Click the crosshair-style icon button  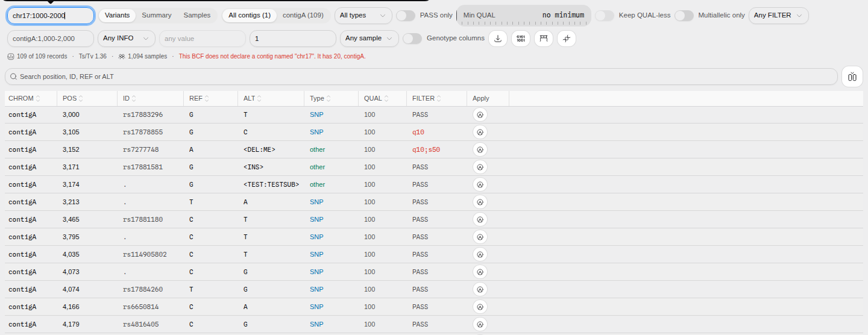tap(567, 39)
